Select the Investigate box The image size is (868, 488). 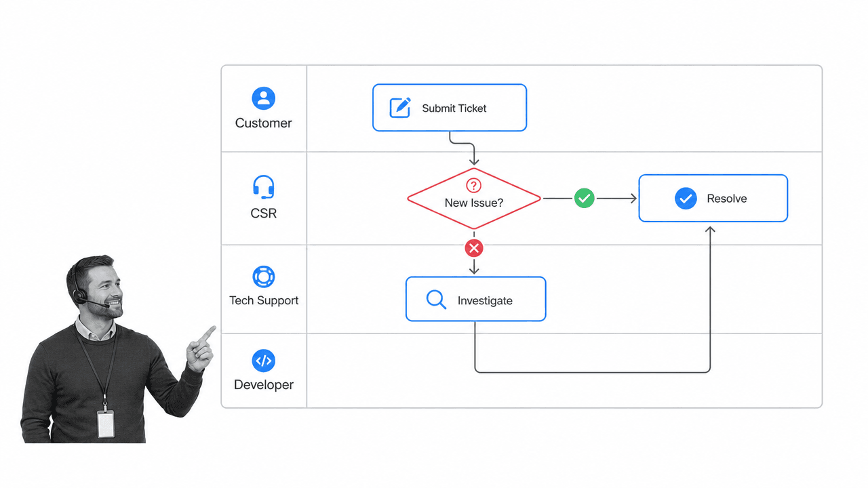[475, 299]
